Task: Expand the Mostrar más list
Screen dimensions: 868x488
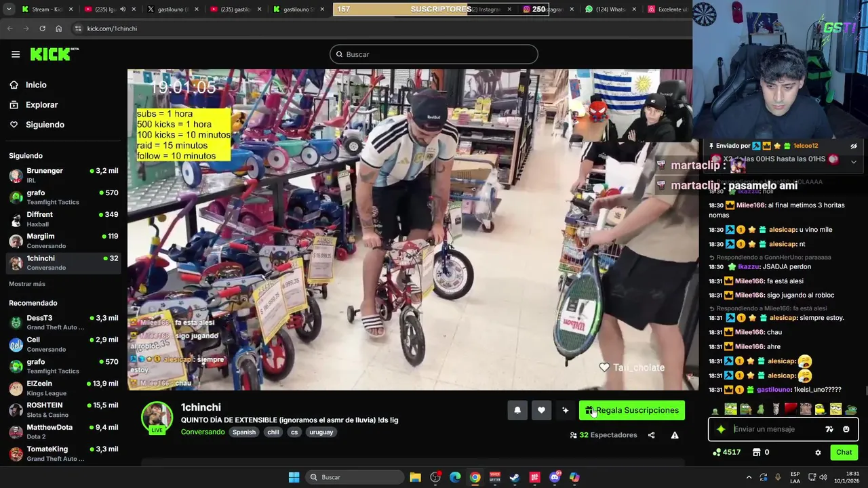Action: tap(27, 284)
